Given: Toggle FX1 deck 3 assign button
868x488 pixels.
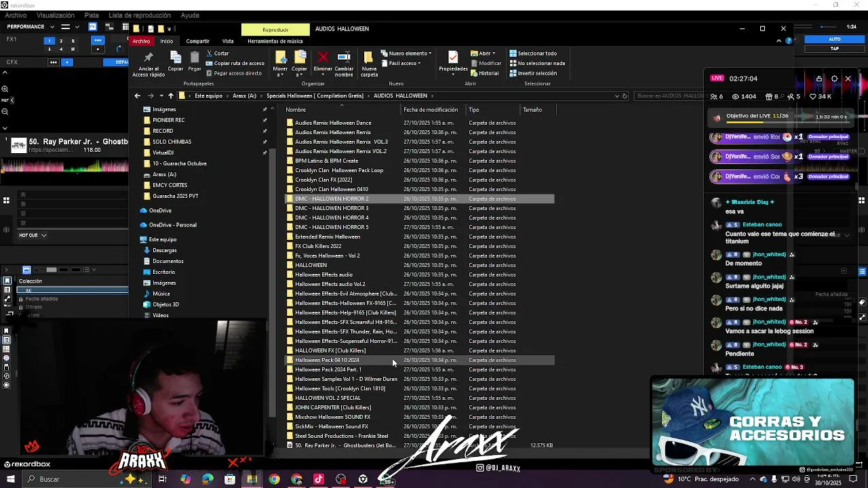Looking at the screenshot, I should coord(49,49).
